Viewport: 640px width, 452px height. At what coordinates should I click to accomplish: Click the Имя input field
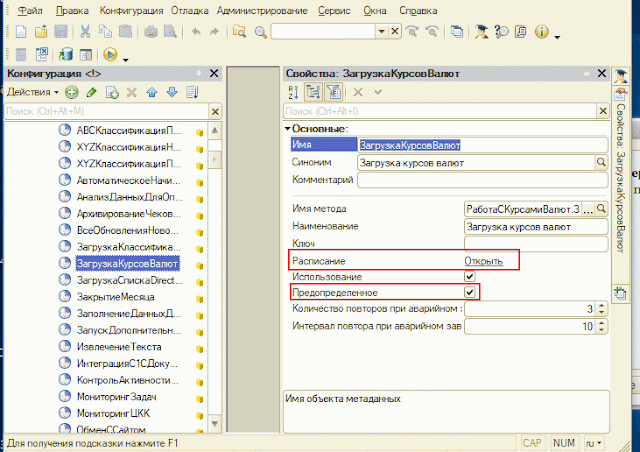(482, 145)
